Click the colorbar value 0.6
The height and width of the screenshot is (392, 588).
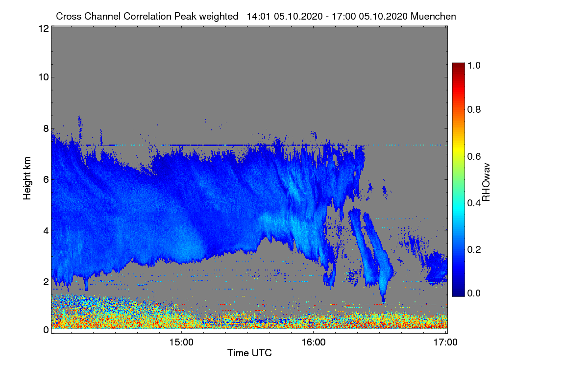coord(474,156)
